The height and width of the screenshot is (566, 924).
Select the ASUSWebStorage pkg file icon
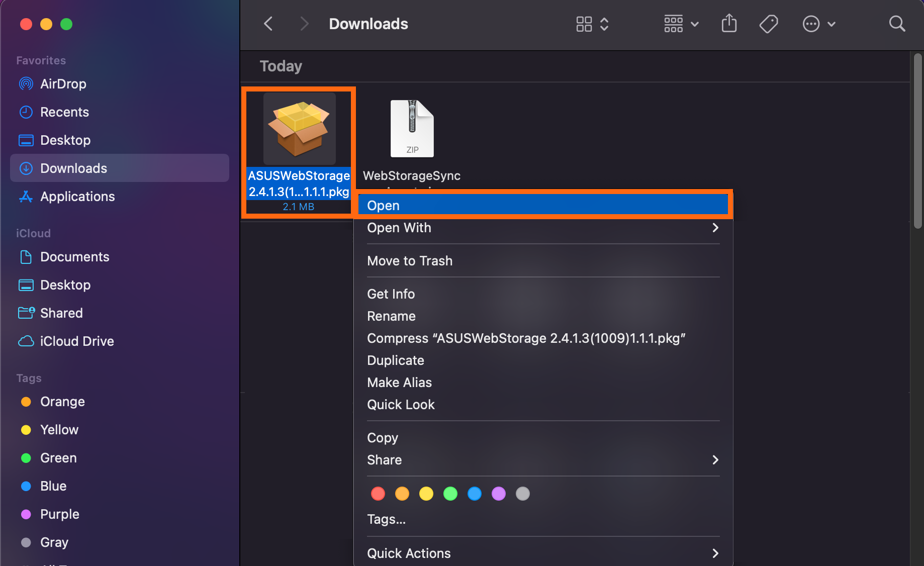pyautogui.click(x=300, y=129)
